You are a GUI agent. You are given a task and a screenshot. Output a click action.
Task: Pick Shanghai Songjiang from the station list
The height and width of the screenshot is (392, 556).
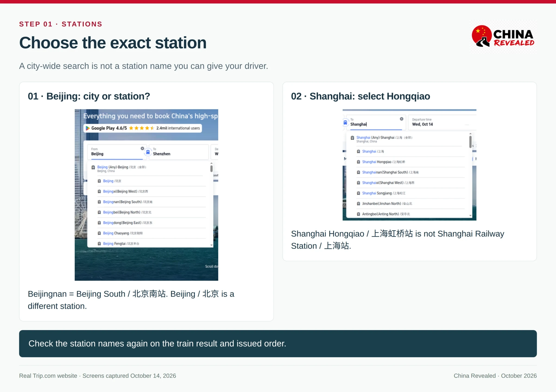[411, 193]
